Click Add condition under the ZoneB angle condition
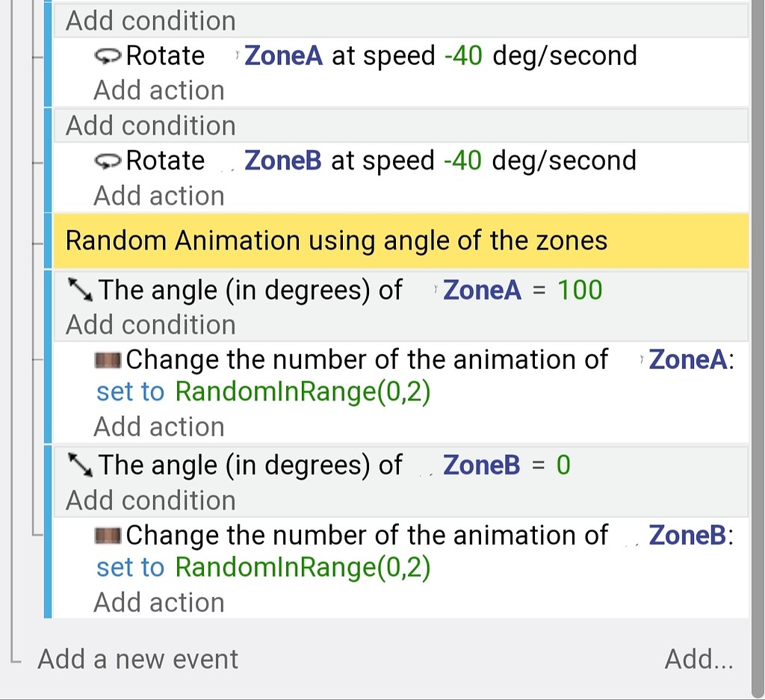The image size is (765, 700). click(149, 499)
